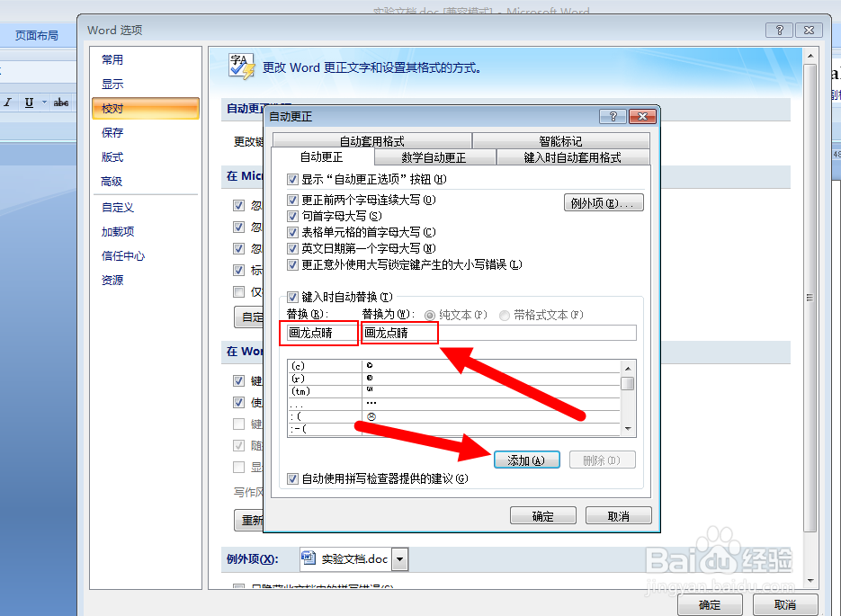Close the 自动更正 dialog
This screenshot has height=616, width=841.
[642, 116]
